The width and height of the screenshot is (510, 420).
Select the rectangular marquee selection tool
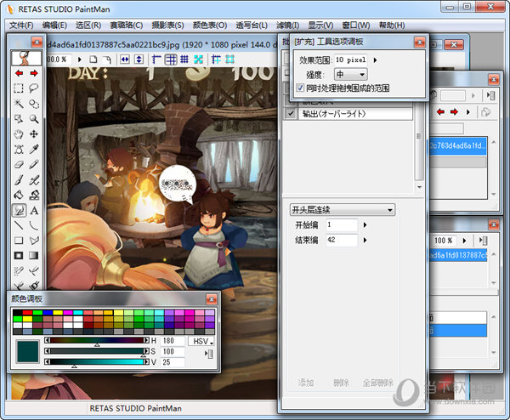click(19, 88)
